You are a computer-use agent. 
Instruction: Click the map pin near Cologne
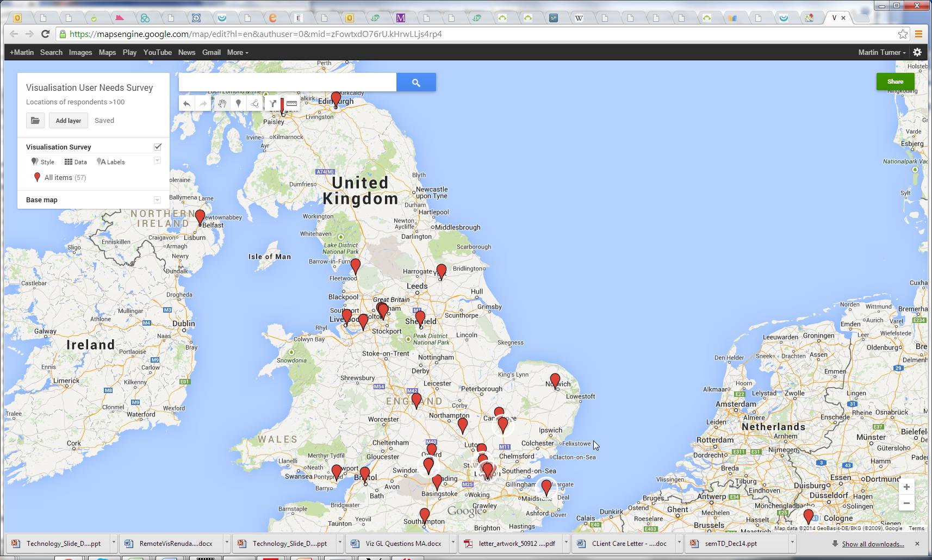tap(809, 516)
